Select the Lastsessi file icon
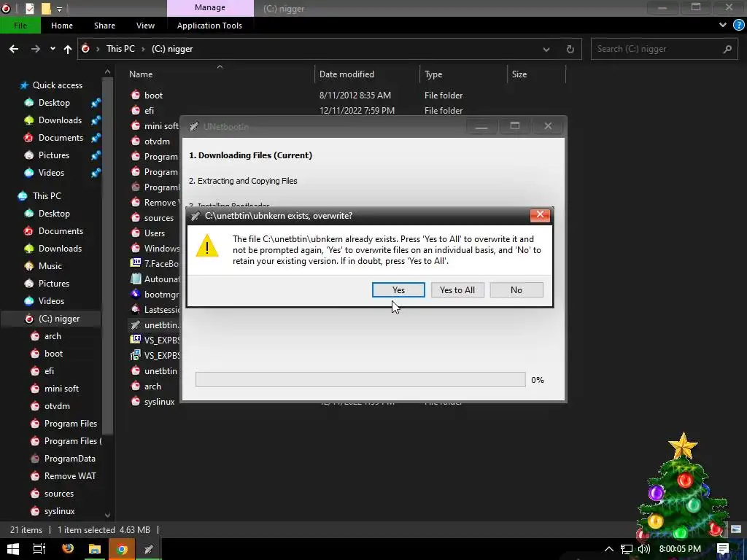Viewport: 747px width, 560px height. click(136, 309)
